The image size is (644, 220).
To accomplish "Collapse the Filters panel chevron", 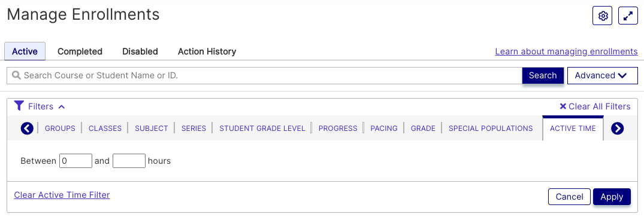I will coord(62,107).
